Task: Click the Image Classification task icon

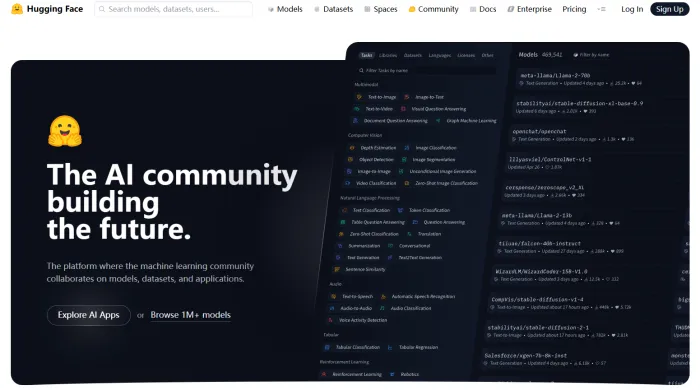Action: pos(407,148)
